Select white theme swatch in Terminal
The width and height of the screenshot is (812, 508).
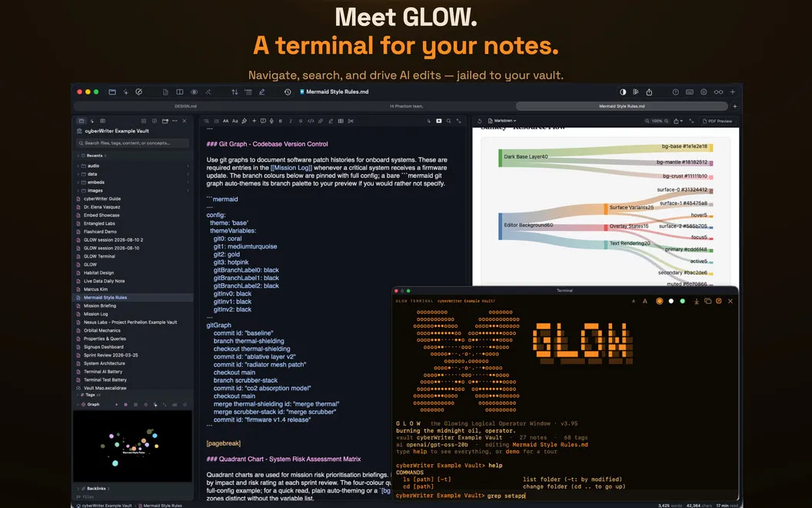coord(671,301)
